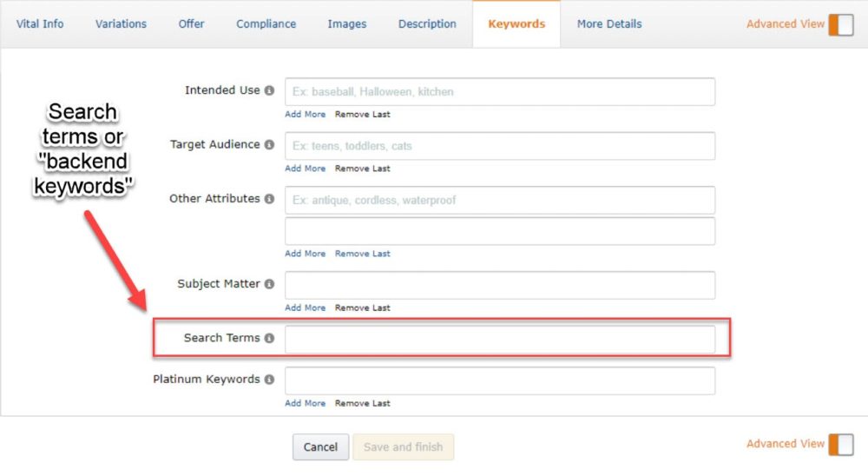
Task: Remove last Other Attributes entry
Action: coord(363,254)
